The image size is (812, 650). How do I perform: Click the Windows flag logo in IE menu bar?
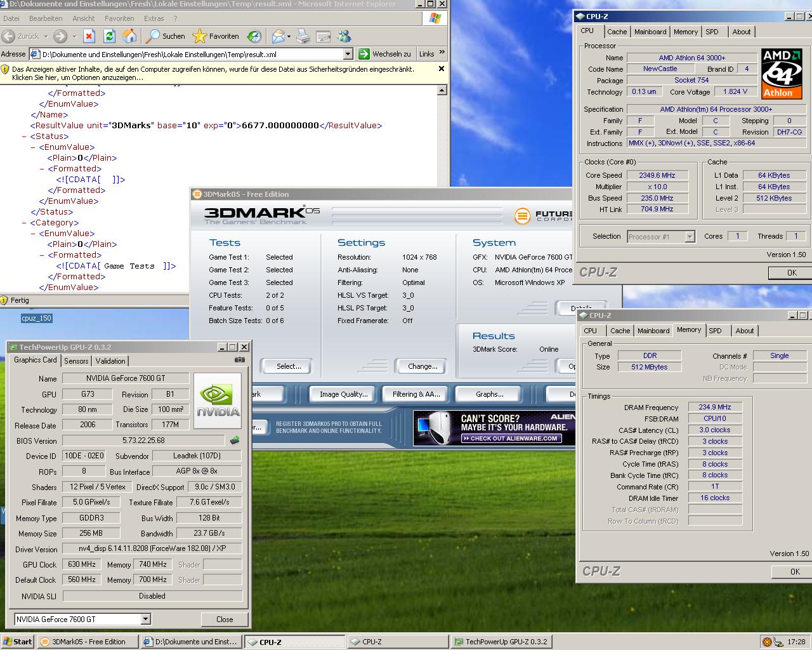(x=435, y=18)
